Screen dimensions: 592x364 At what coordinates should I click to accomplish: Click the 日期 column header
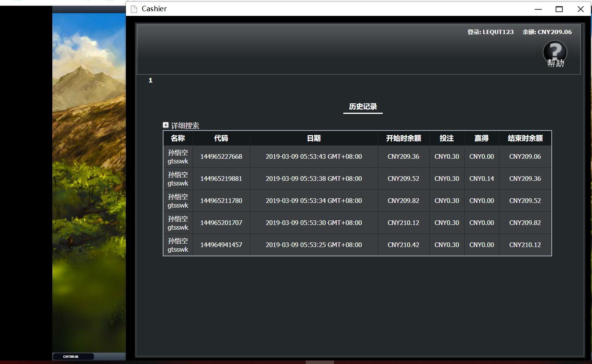click(x=314, y=138)
